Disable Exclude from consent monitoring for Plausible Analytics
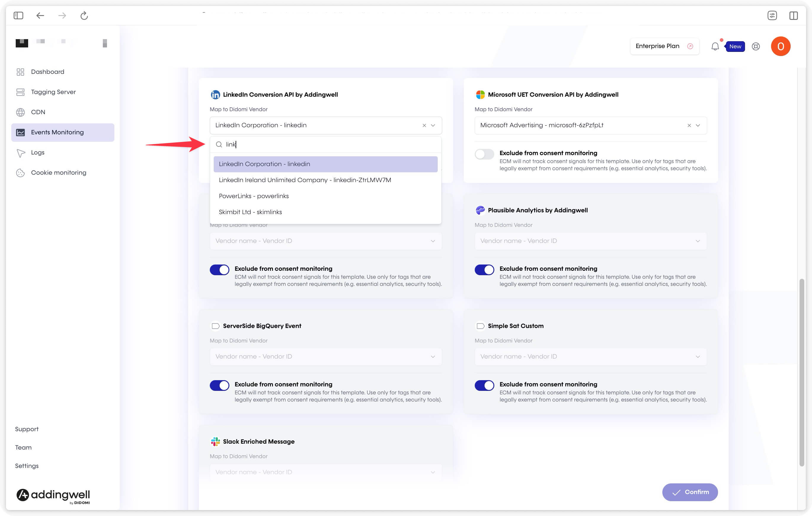The height and width of the screenshot is (516, 812). coord(484,270)
